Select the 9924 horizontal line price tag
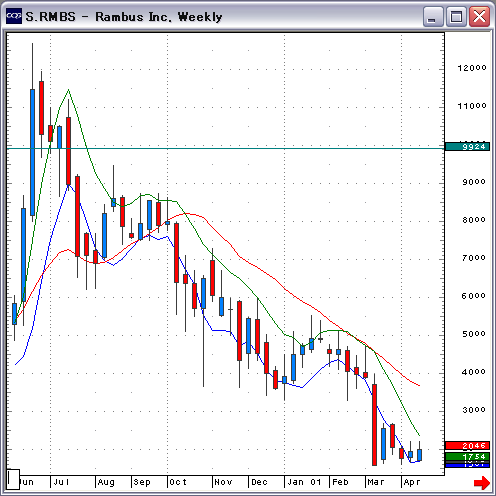This screenshot has height=496, width=496. [x=467, y=147]
